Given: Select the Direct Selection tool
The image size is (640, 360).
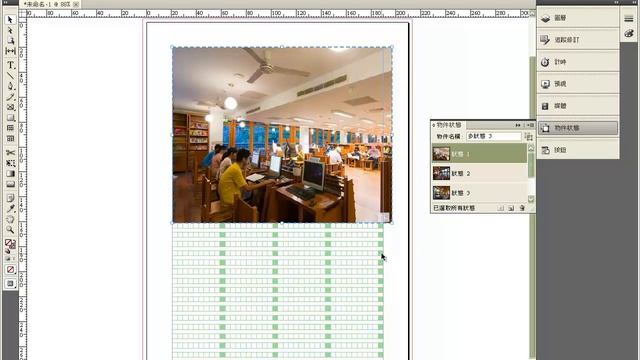Looking at the screenshot, I should [x=10, y=30].
